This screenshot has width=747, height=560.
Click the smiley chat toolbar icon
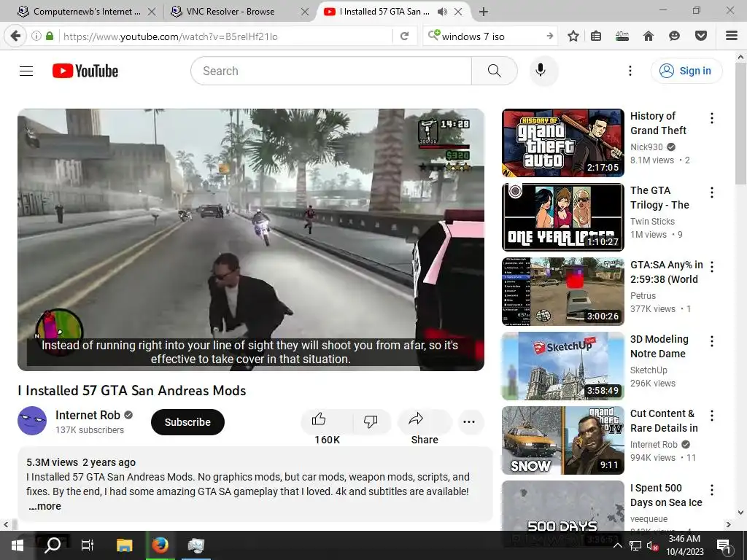pos(674,36)
